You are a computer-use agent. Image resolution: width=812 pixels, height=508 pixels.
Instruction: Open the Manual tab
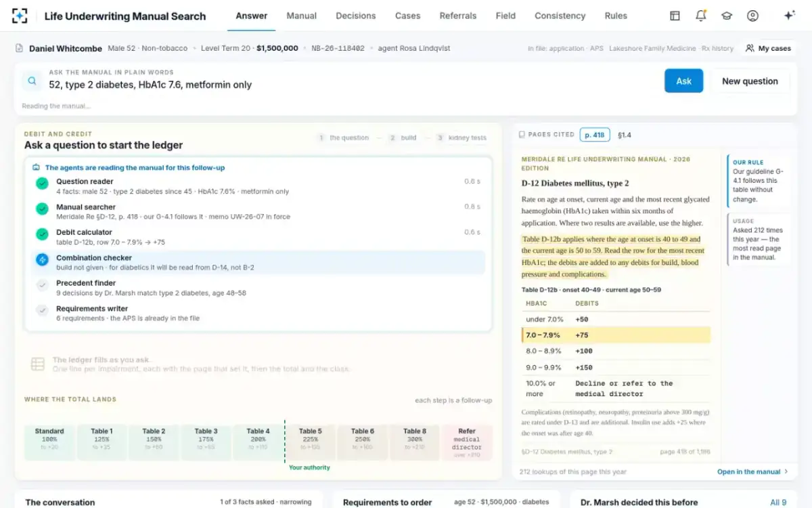[x=302, y=16]
